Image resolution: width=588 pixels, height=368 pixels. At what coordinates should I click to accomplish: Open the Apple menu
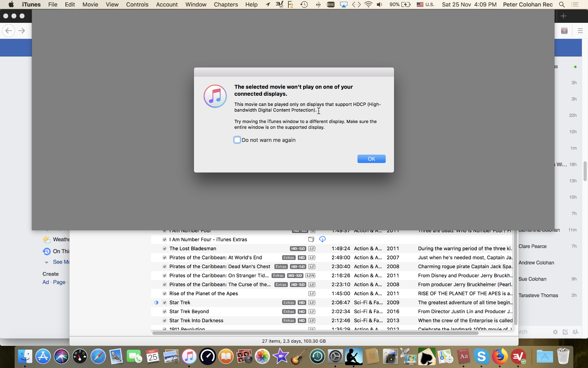tap(11, 4)
